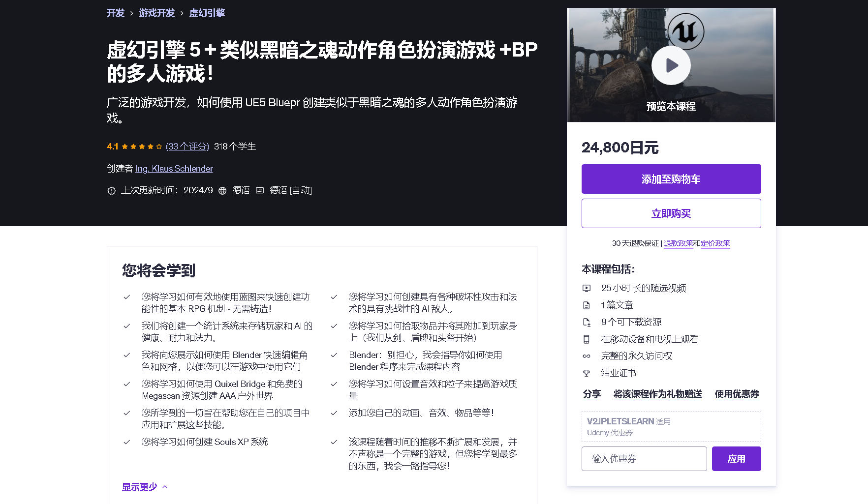Open the 退款政策 refund policy link
868x504 pixels.
[679, 243]
